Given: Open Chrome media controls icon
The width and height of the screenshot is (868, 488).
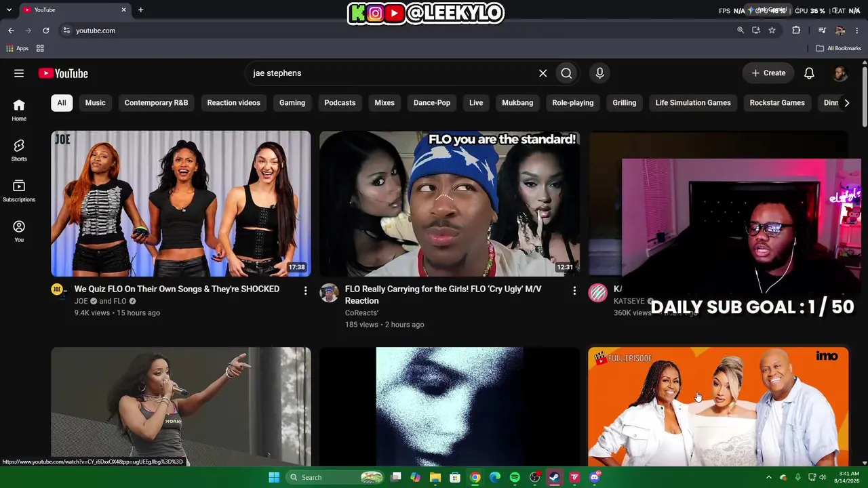Looking at the screenshot, I should [x=822, y=30].
